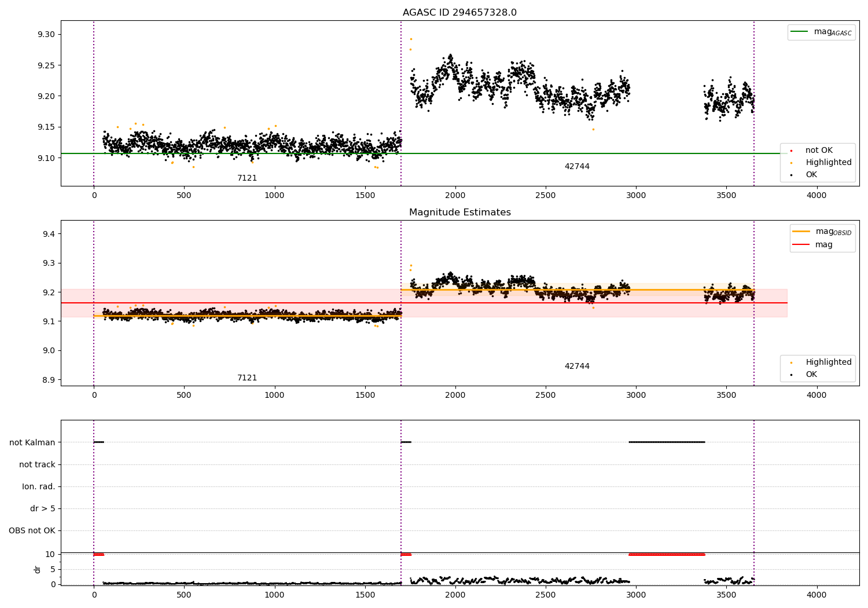Click the 7121 obsid label in top plot
This screenshot has height=608, width=868.
pos(247,178)
